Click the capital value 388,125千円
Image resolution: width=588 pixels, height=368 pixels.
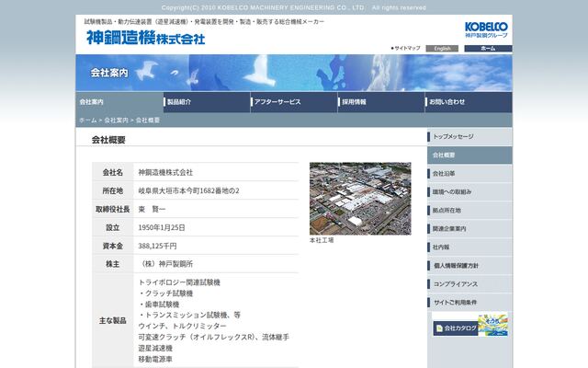[x=157, y=246]
